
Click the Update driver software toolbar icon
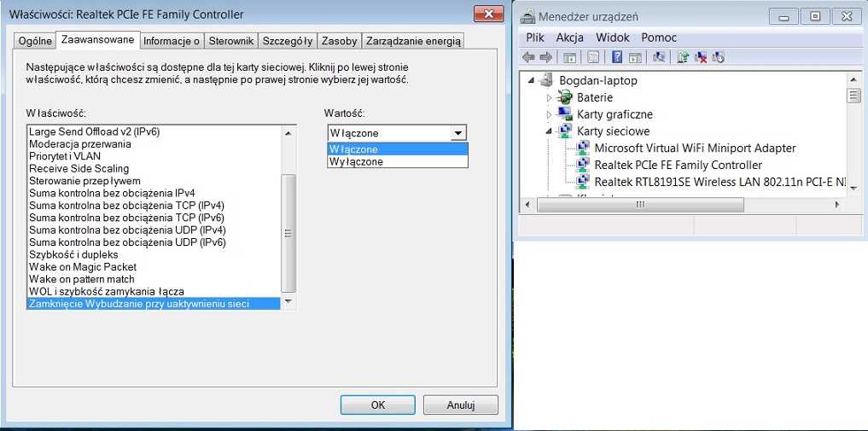(x=683, y=57)
